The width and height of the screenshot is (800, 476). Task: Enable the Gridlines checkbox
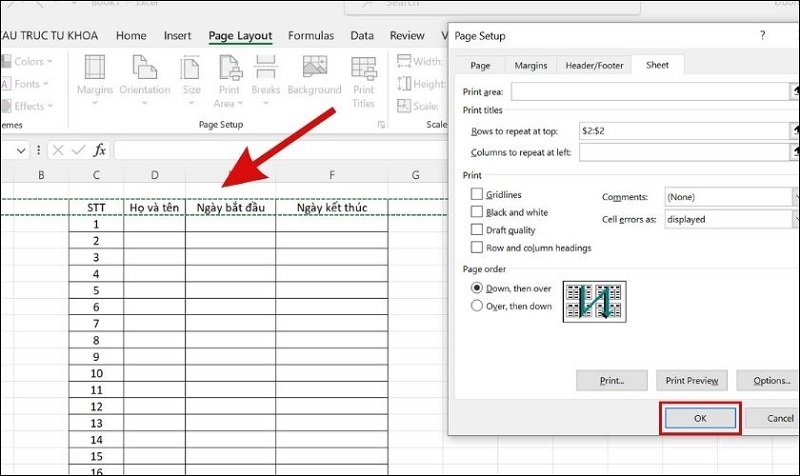pos(477,194)
